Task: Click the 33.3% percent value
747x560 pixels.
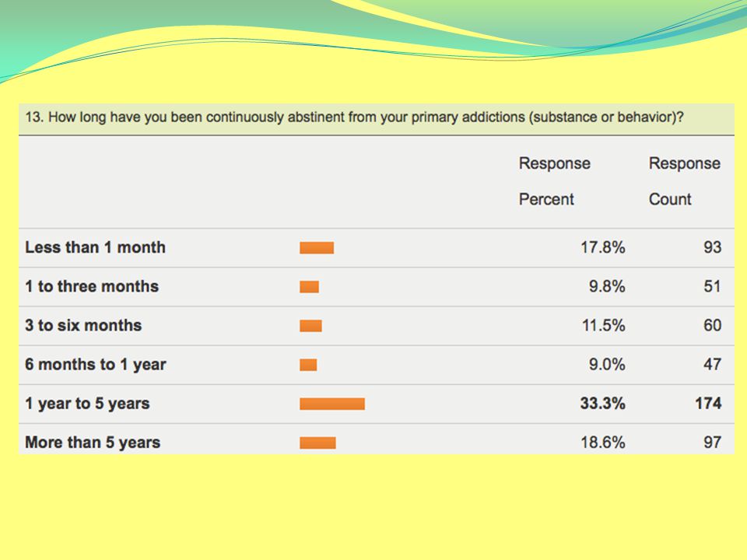Action: (x=602, y=404)
